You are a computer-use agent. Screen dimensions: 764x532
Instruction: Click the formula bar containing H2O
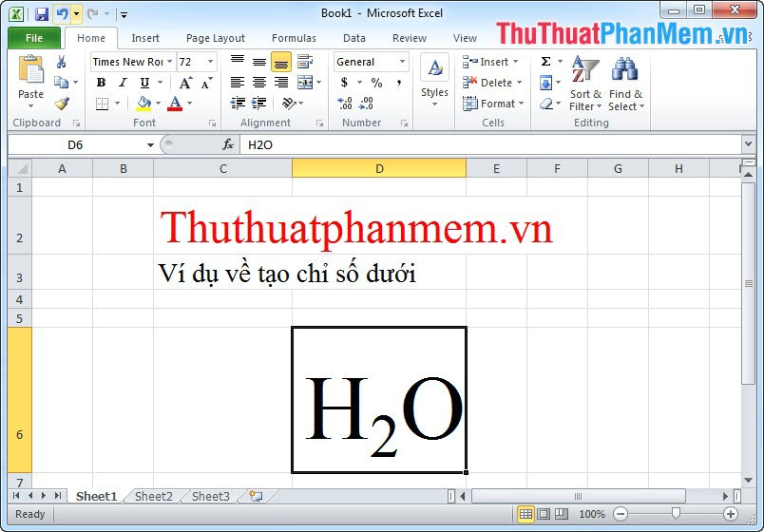pos(490,144)
